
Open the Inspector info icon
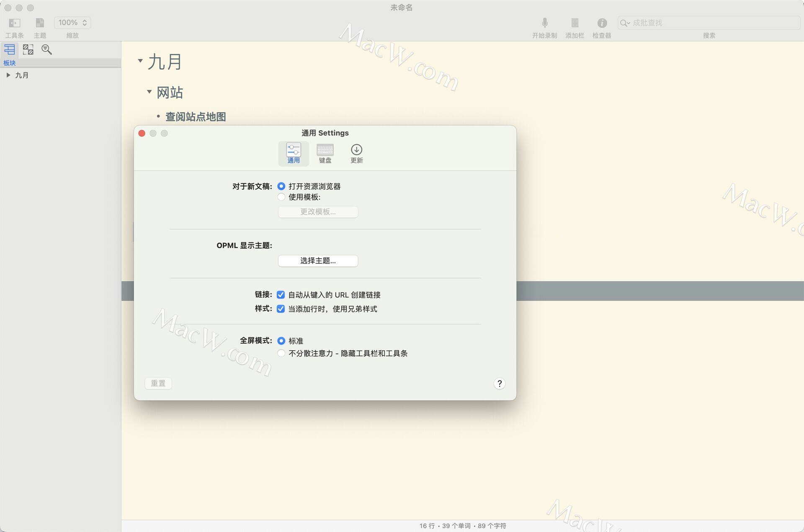click(602, 23)
